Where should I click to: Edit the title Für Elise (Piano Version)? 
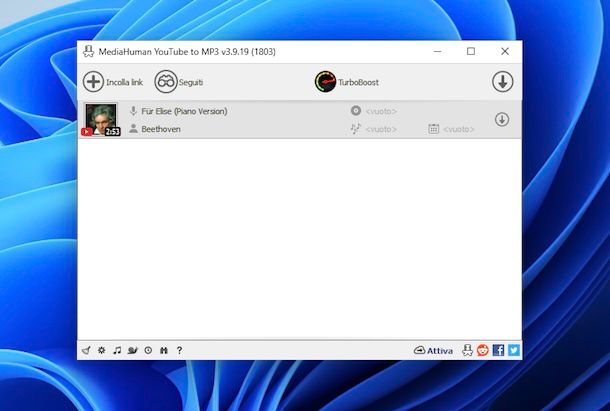pos(184,111)
